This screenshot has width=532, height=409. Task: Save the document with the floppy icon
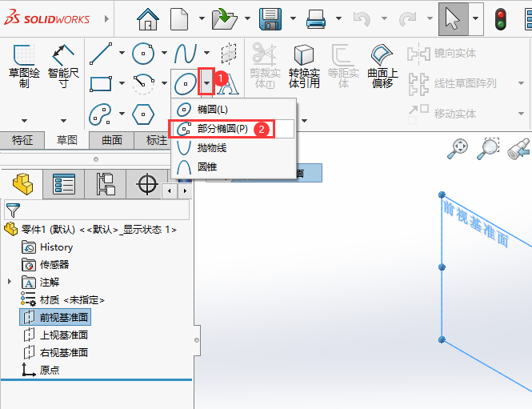click(x=270, y=19)
